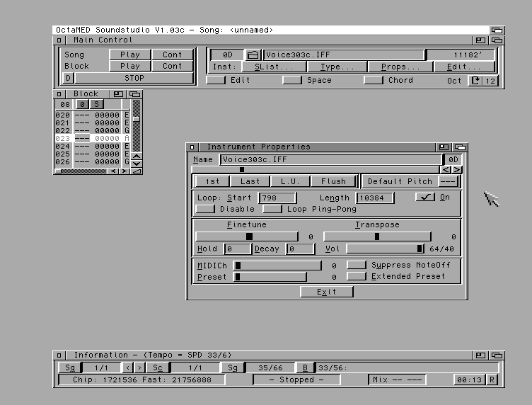532x405 pixels.
Task: Click the screen depth gadget in title bar
Action: click(x=497, y=30)
